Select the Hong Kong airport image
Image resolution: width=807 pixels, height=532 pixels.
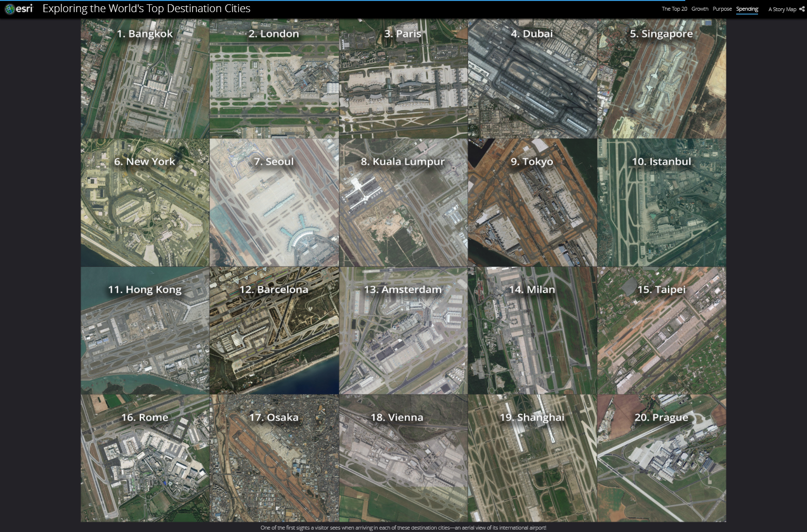[145, 331]
